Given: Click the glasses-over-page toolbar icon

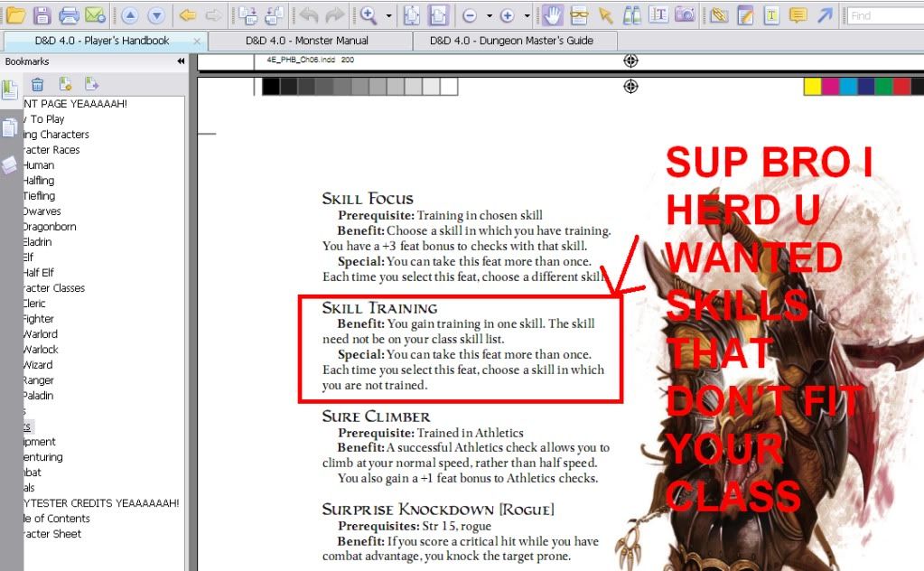Looking at the screenshot, I should pos(579,16).
